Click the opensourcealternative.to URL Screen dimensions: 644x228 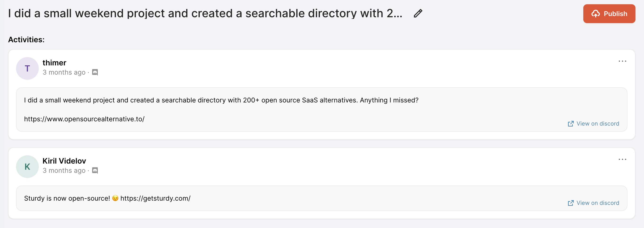click(x=84, y=119)
